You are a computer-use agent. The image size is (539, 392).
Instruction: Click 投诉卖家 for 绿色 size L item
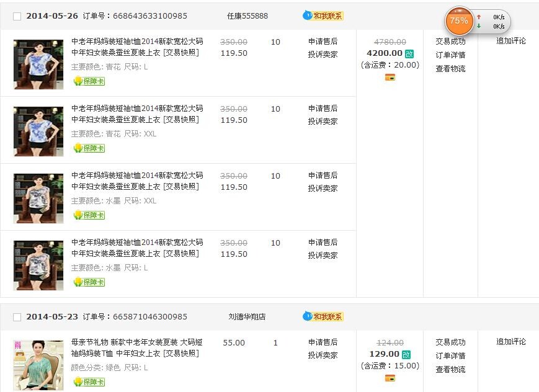tap(323, 355)
